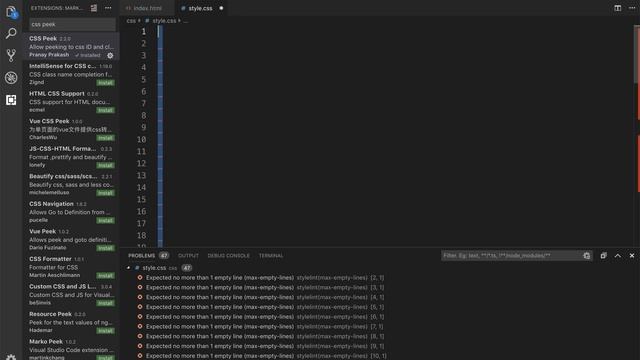The height and width of the screenshot is (360, 640).
Task: Open the Explorer view in activity bar
Action: [11, 12]
